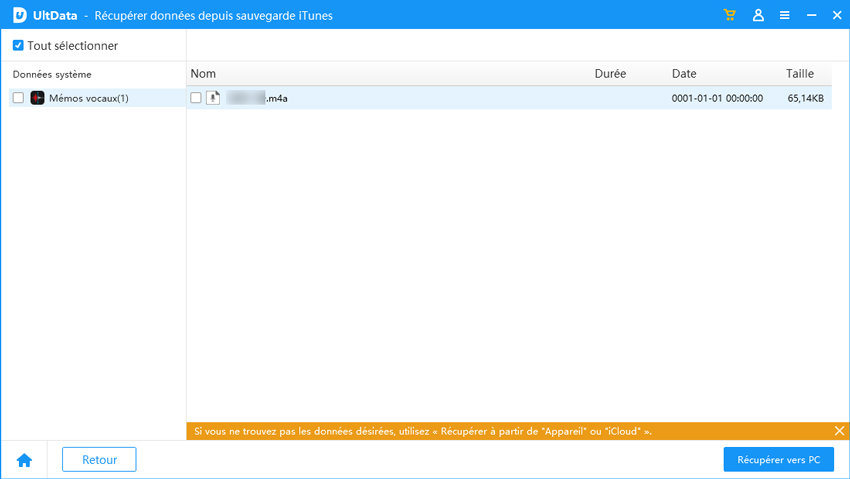Screen dimensions: 850x479
Task: Click the UltData logo icon in title bar
Action: (19, 15)
